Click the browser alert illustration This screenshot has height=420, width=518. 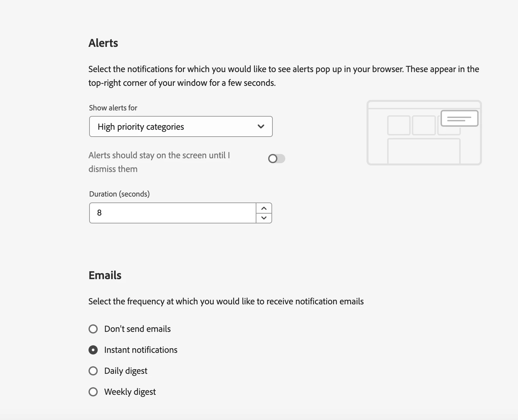click(424, 133)
